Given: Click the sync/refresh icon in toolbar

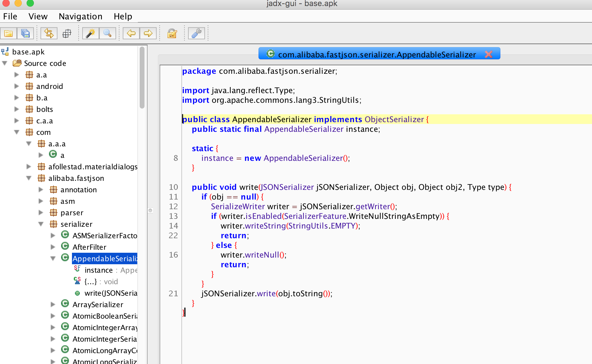Looking at the screenshot, I should tap(48, 34).
